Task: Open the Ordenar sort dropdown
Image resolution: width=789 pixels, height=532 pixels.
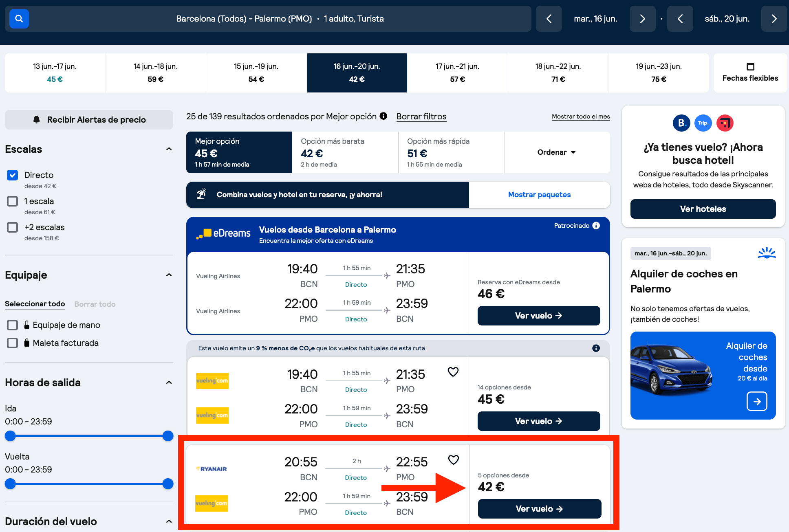Action: pos(557,152)
